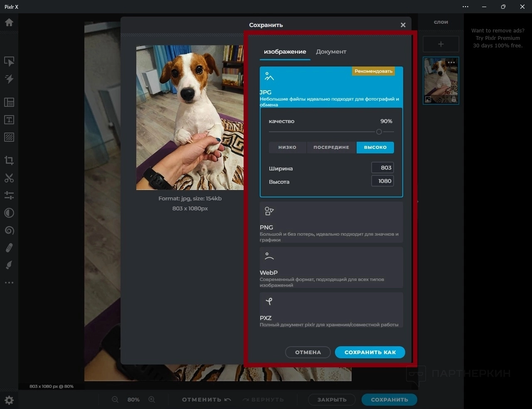Click the "Try Pixlr Premium" ad text
Screen dimensions: 532x409
click(x=498, y=38)
